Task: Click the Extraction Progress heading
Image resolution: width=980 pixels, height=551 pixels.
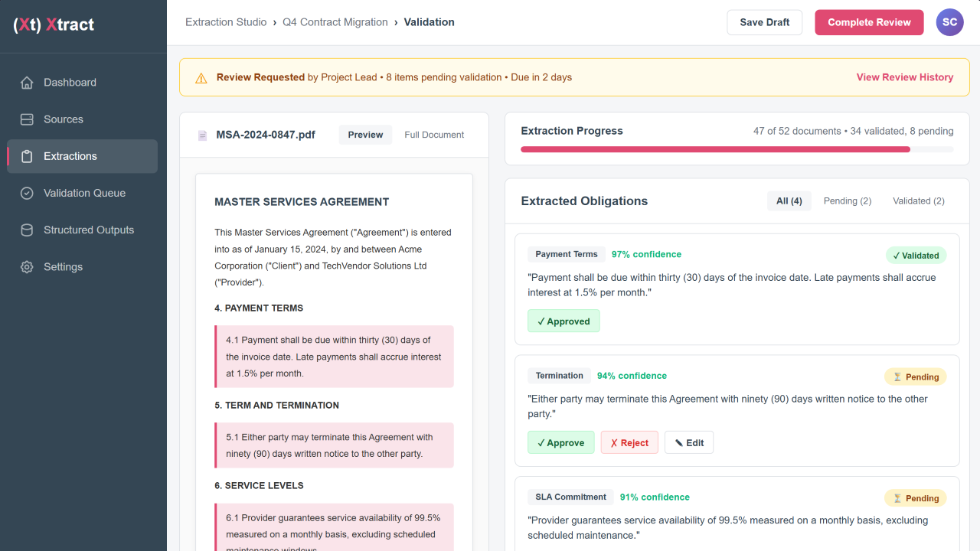Action: [572, 131]
